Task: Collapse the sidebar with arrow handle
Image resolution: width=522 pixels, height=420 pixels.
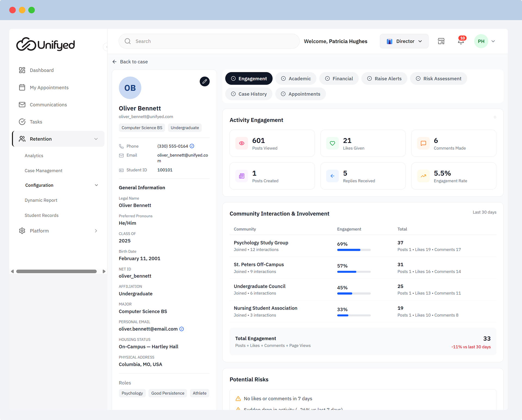Action: (x=106, y=47)
